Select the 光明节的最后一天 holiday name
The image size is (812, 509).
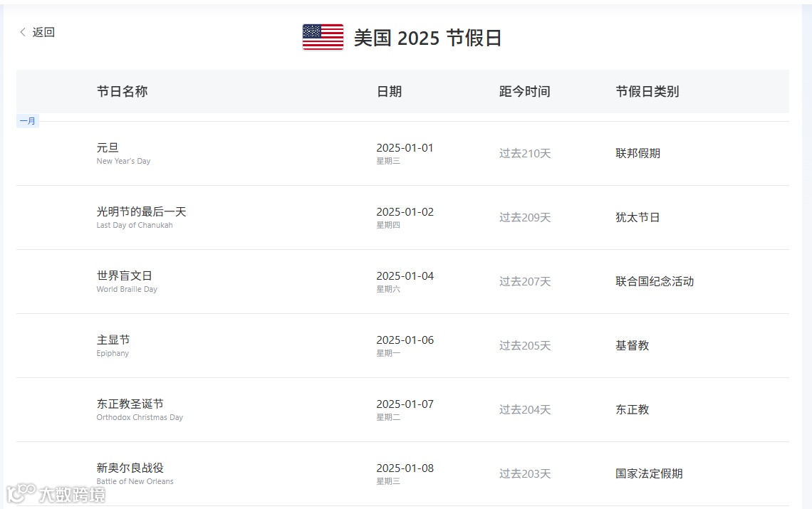point(141,211)
